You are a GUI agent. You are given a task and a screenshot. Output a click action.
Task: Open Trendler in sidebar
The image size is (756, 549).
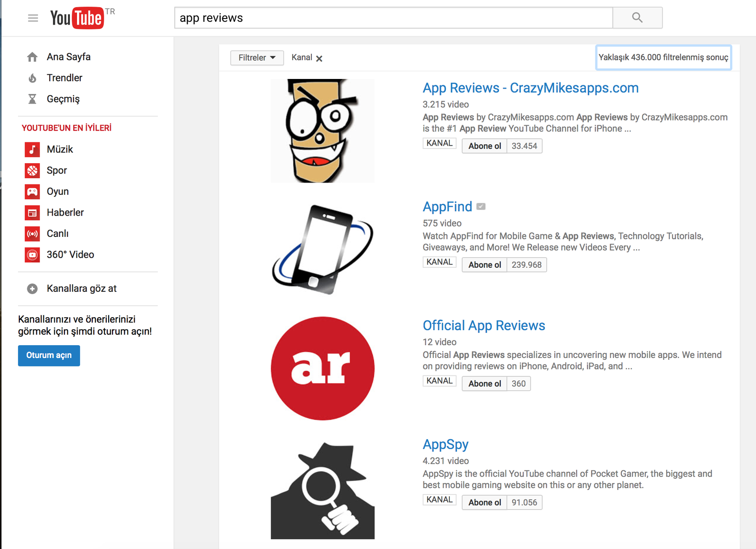tap(64, 78)
